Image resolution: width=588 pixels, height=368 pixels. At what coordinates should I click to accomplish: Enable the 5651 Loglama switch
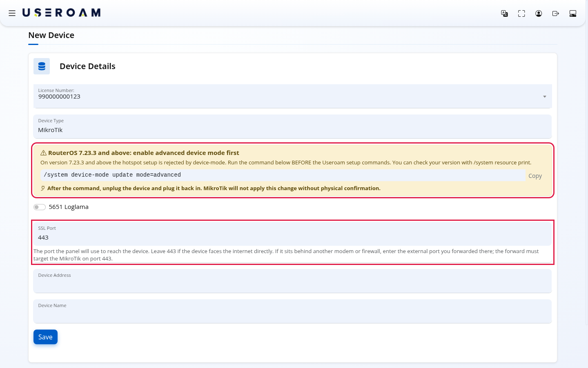click(40, 207)
